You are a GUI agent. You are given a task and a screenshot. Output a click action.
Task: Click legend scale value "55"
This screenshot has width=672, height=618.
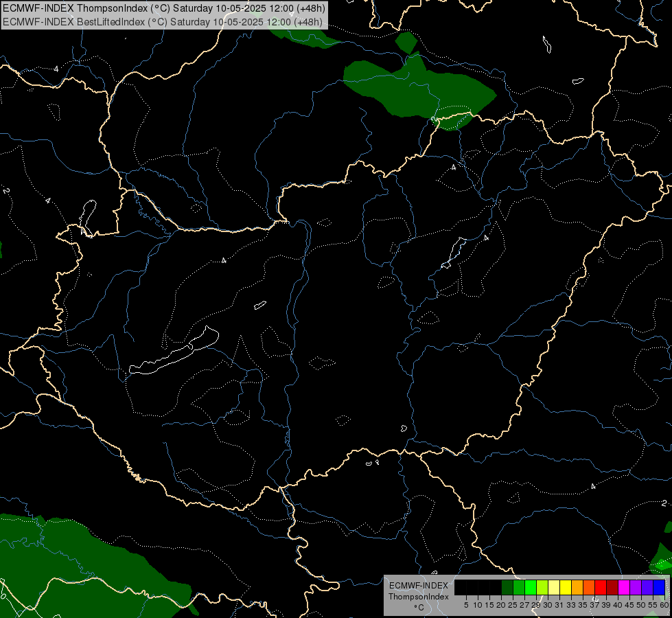(653, 605)
